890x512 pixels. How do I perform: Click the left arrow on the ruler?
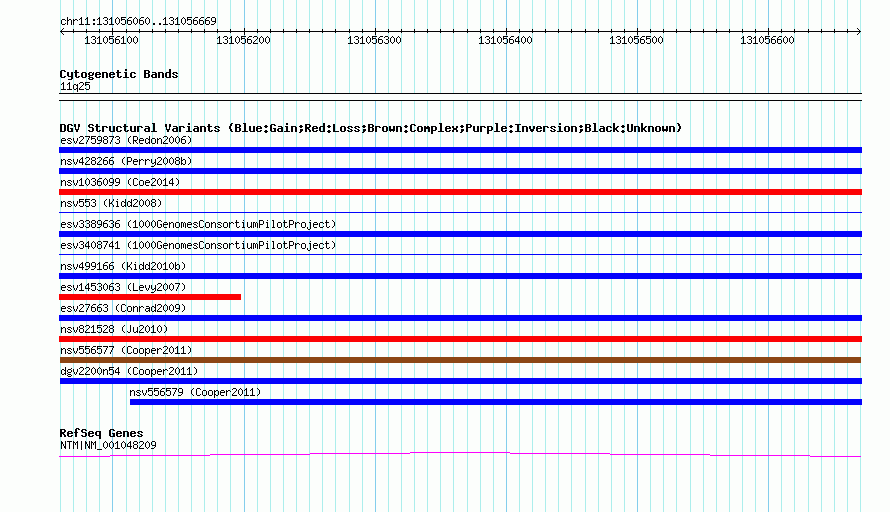[62, 32]
